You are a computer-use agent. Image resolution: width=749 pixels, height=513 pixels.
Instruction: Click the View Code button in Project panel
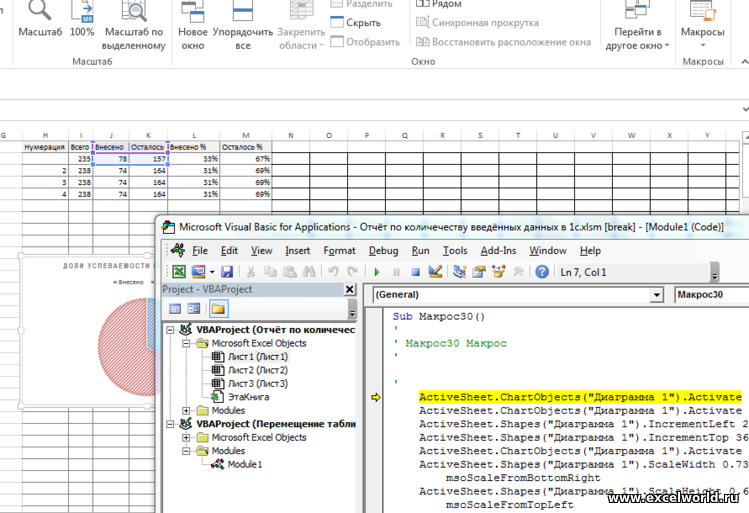pos(175,309)
